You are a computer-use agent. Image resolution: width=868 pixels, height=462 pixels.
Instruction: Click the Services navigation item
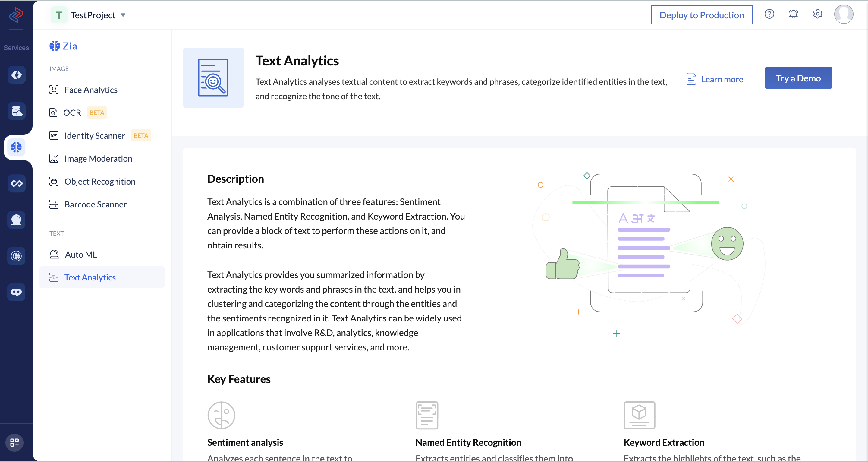pos(16,47)
